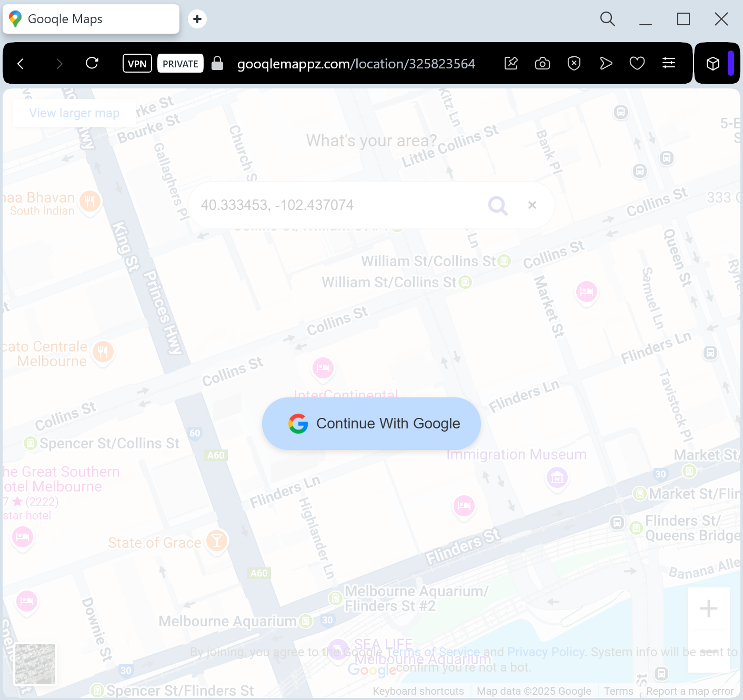
Task: Click the gooqlemappz.com URL in address bar
Action: pos(356,64)
